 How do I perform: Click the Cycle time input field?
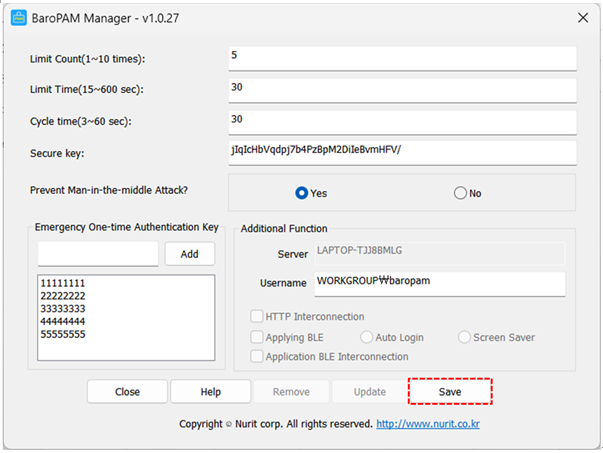pos(402,122)
